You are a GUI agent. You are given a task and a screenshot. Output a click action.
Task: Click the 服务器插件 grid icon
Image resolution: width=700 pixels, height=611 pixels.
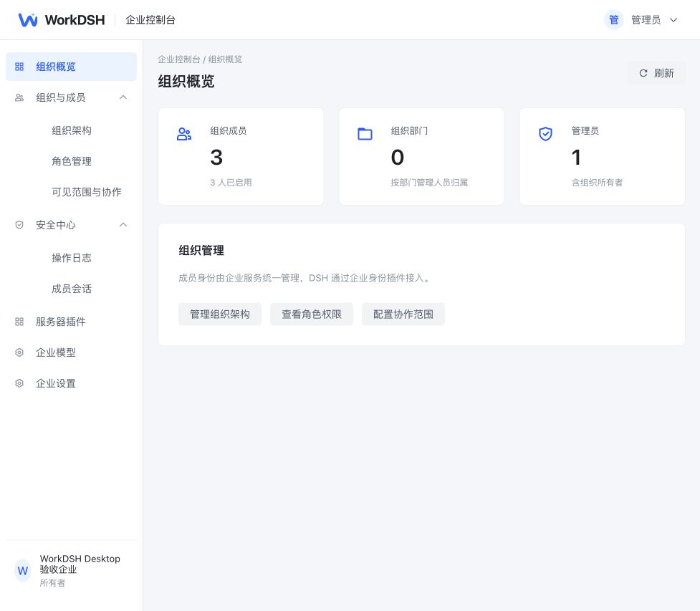[19, 322]
